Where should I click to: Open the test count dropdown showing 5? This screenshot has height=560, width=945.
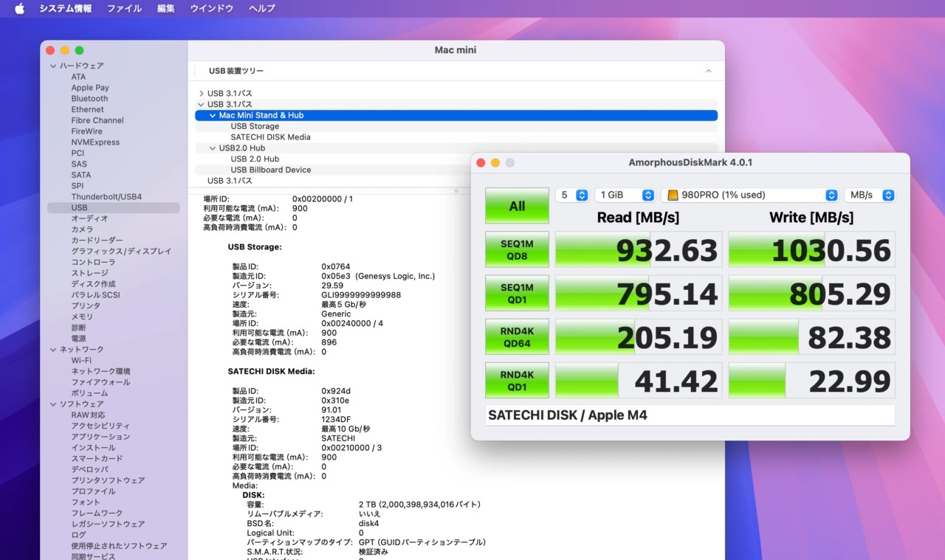point(572,196)
